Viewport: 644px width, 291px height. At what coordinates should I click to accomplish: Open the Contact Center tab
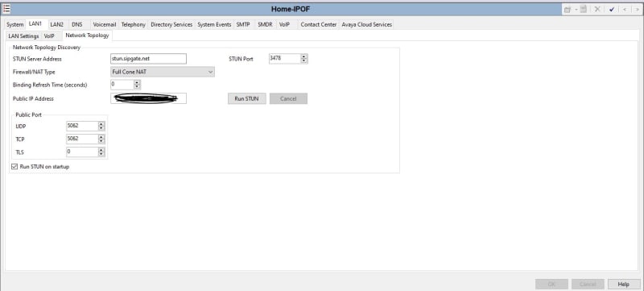318,25
